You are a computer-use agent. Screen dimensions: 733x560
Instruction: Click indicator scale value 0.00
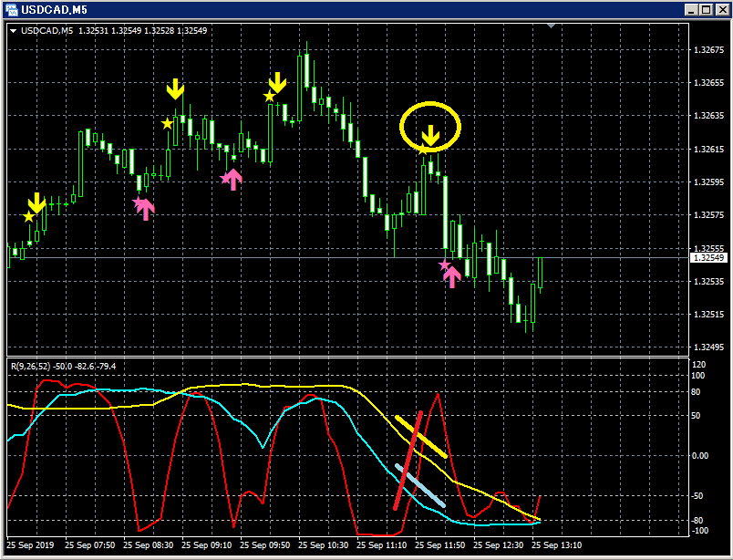click(x=700, y=456)
